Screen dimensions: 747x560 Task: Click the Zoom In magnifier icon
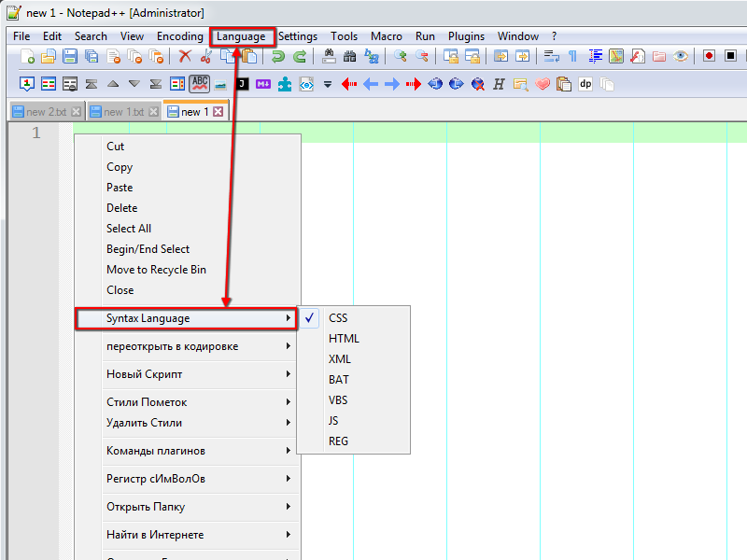(401, 56)
